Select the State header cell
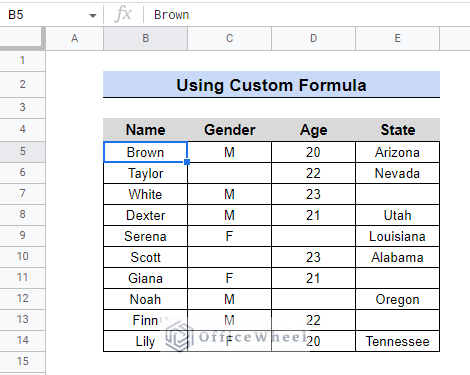470x375 pixels. (x=397, y=130)
